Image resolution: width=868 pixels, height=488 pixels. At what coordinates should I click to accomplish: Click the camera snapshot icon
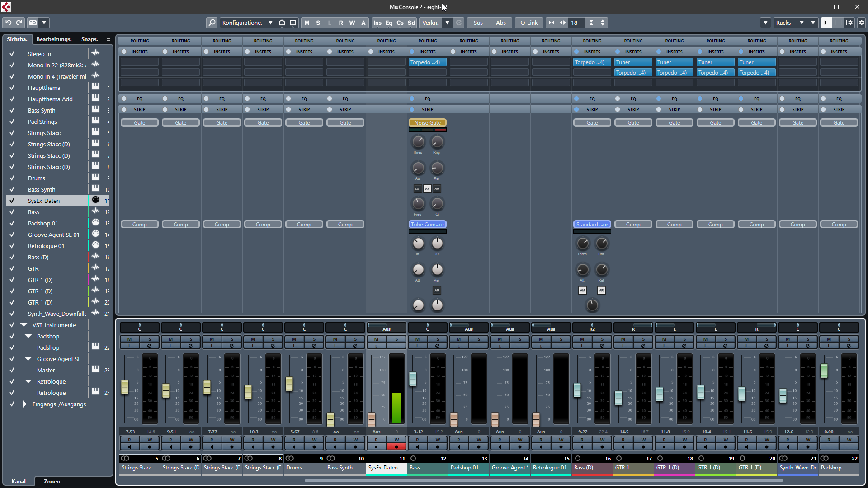pyautogui.click(x=33, y=23)
